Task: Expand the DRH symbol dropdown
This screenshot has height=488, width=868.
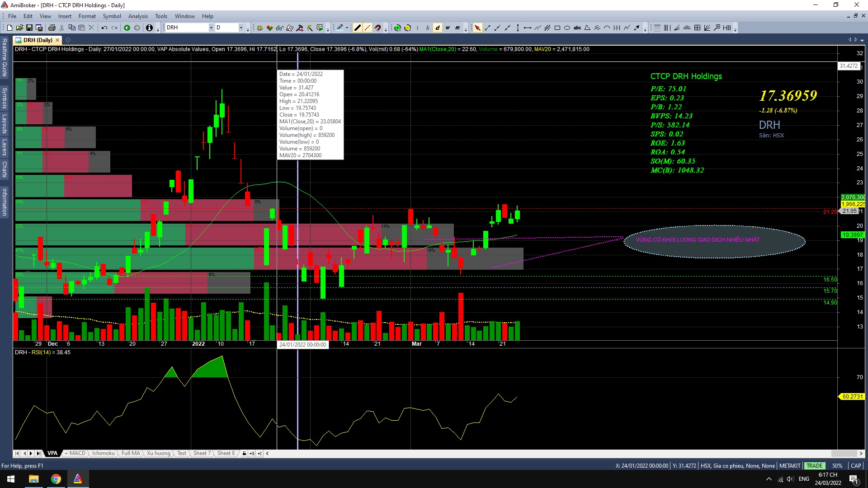Action: pyautogui.click(x=211, y=28)
